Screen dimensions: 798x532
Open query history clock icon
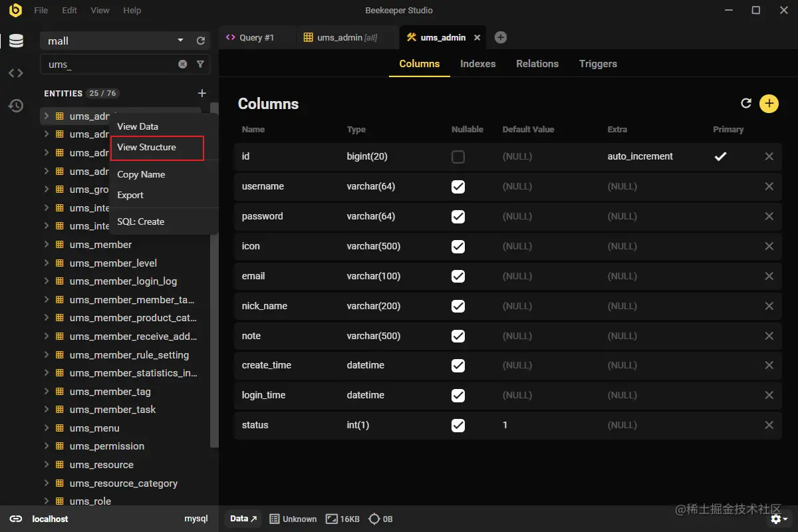pos(16,105)
